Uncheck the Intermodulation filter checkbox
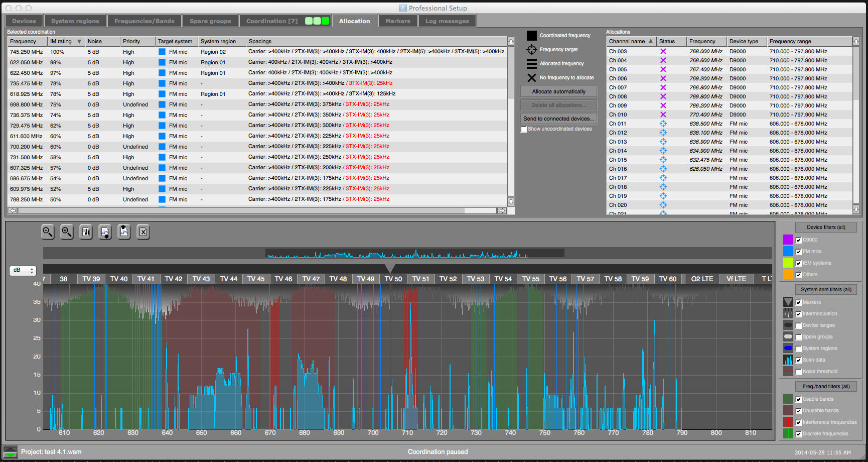 click(x=798, y=314)
